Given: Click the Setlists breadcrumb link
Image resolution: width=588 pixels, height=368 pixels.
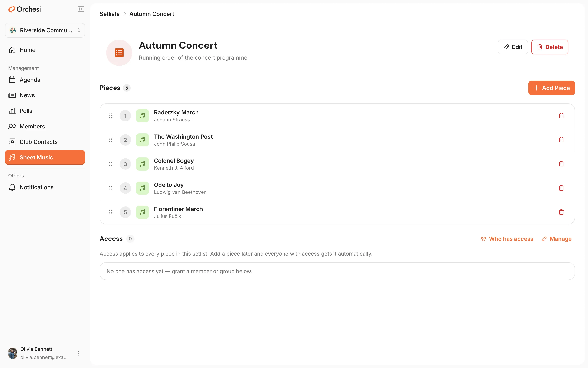Looking at the screenshot, I should [110, 14].
